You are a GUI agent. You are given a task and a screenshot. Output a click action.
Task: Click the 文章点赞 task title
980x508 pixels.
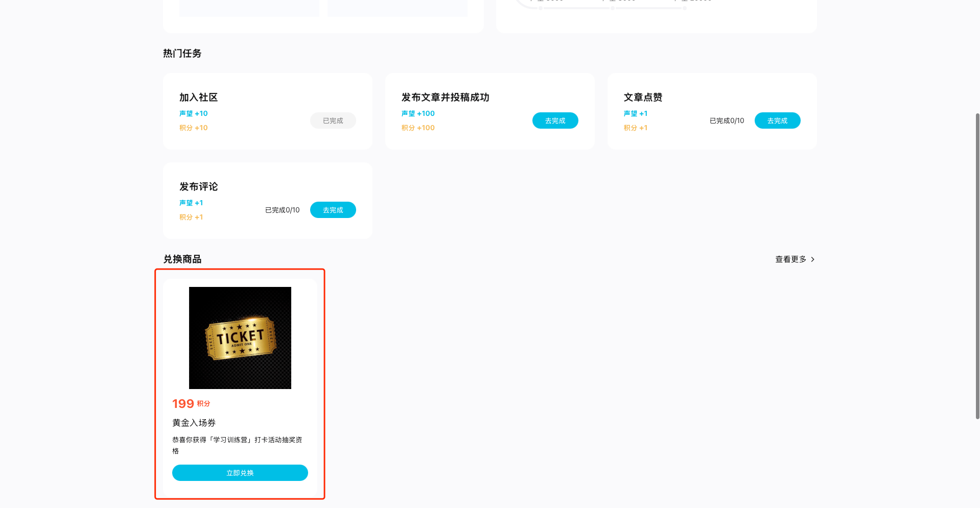pos(643,97)
